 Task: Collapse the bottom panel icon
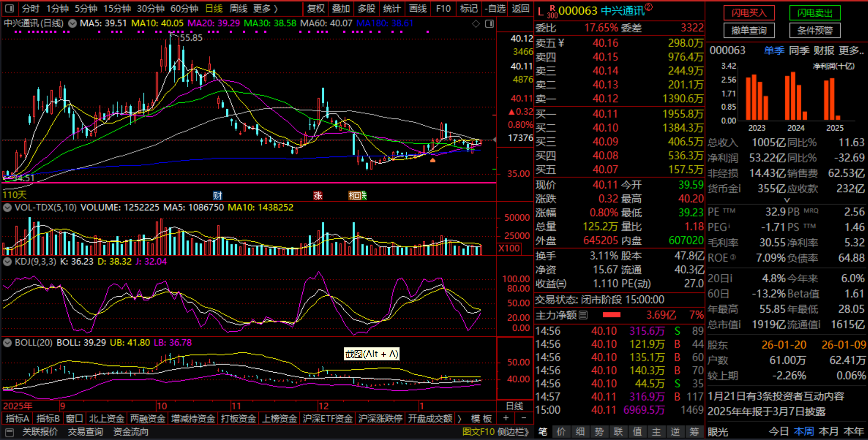tap(9, 432)
